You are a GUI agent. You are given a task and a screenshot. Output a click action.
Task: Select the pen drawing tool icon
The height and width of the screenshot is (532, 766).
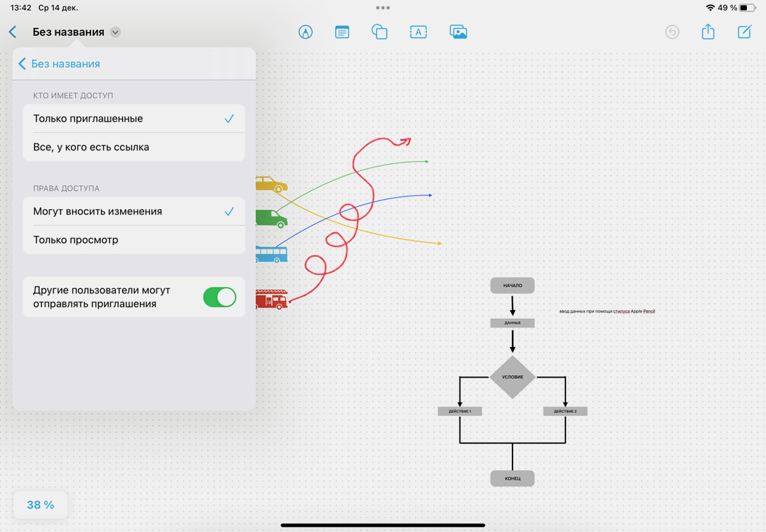306,32
